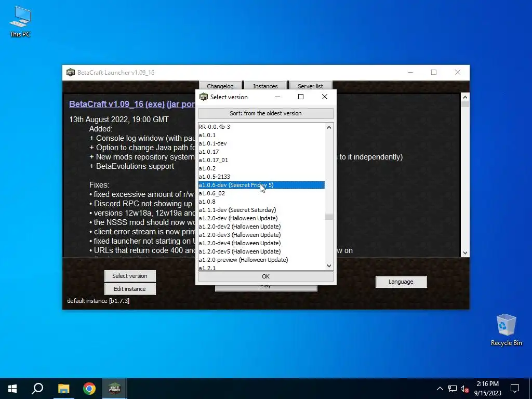Switch to the Changelog tab
532x399 pixels.
tap(220, 86)
